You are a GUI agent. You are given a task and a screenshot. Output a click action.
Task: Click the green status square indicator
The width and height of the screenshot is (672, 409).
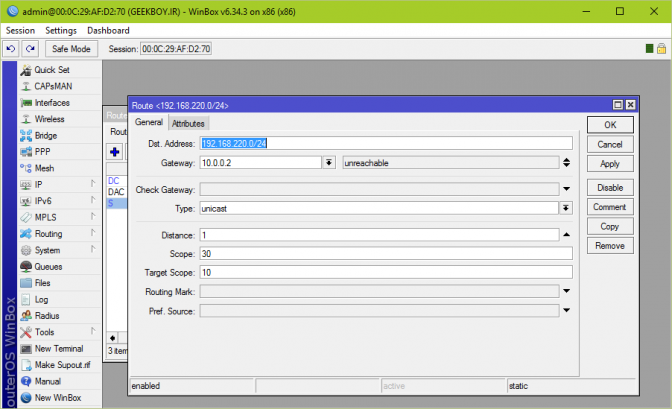click(649, 48)
